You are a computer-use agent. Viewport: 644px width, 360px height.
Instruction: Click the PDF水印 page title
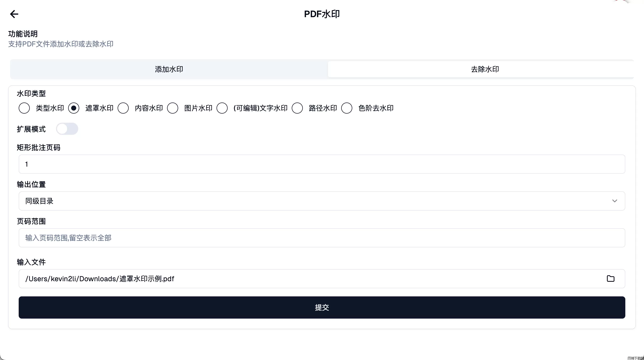[x=322, y=14]
